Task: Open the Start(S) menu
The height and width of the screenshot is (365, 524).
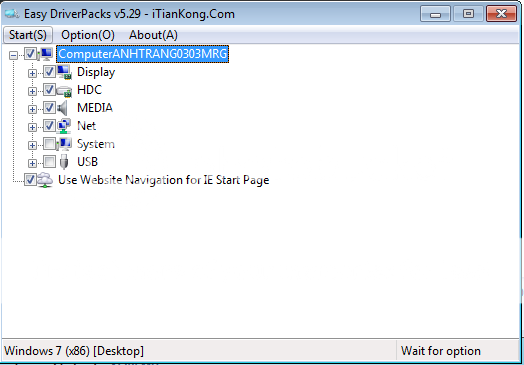Action: (28, 35)
